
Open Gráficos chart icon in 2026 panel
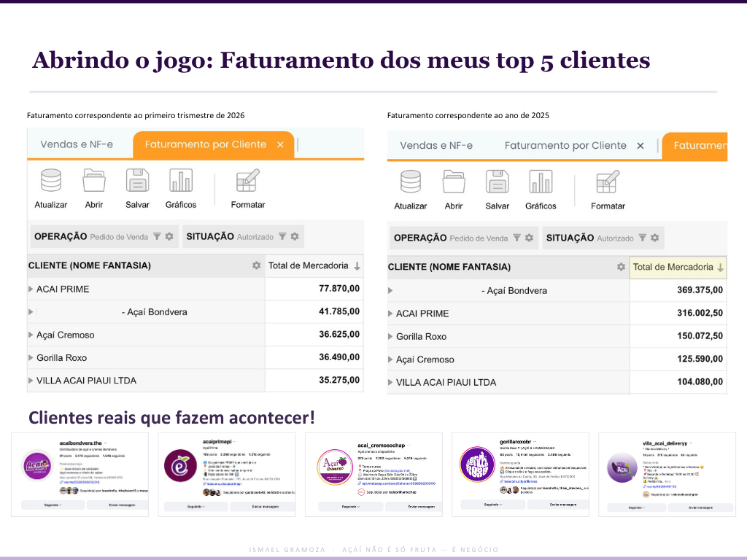181,181
